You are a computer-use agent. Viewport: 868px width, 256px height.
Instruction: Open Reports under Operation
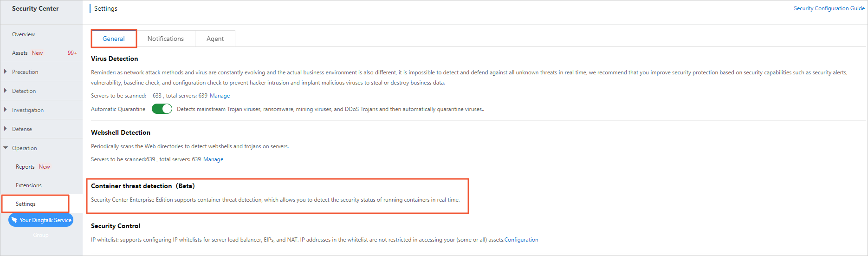coord(25,167)
